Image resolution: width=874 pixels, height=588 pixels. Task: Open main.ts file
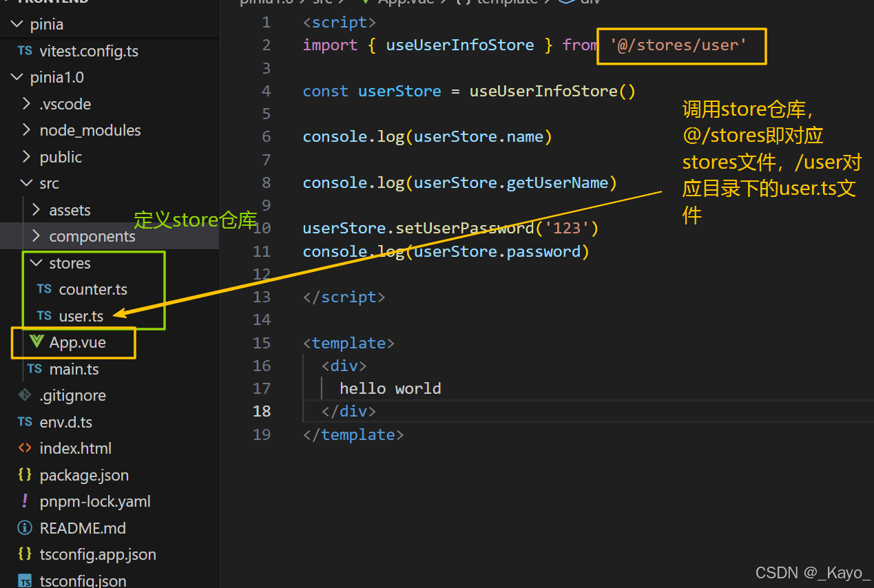(x=74, y=369)
